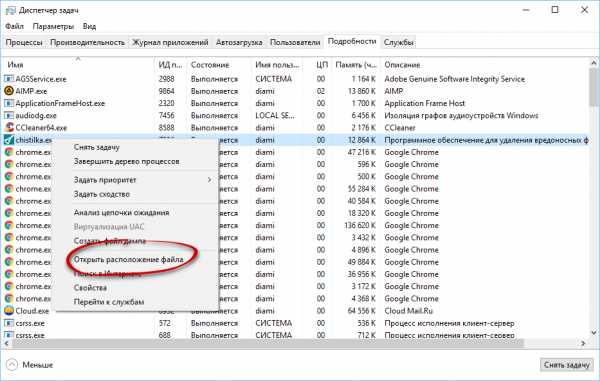The image size is (600, 381).
Task: Select the Cloud.exe process icon
Action: click(8, 311)
